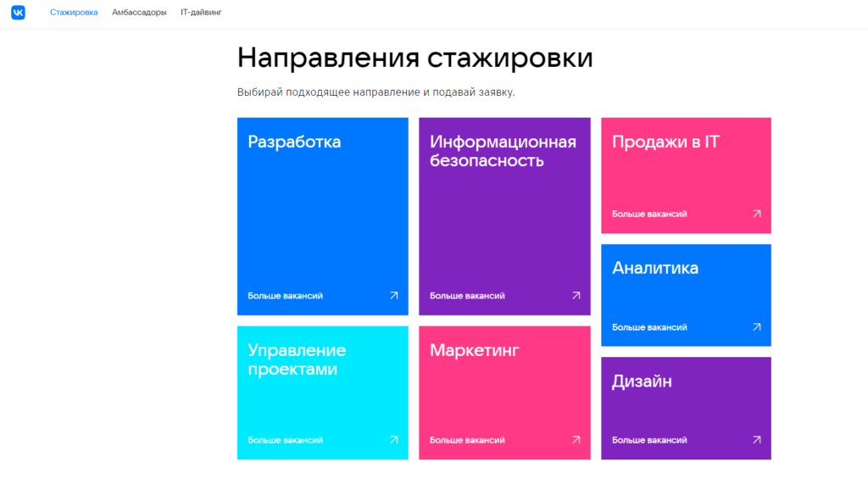Follow "Больше вакансий" link in Дизайн card
This screenshot has height=496, width=868.
[x=649, y=440]
